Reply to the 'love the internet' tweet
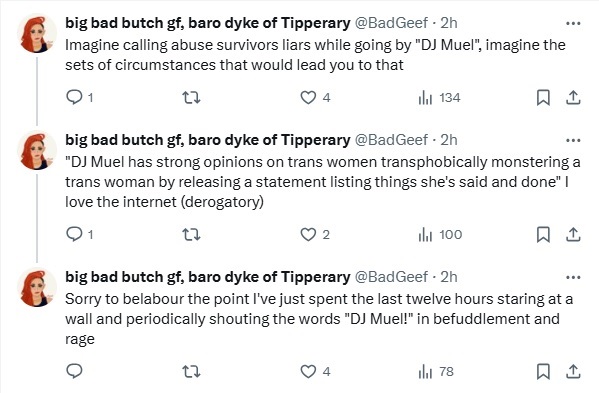 (x=79, y=234)
